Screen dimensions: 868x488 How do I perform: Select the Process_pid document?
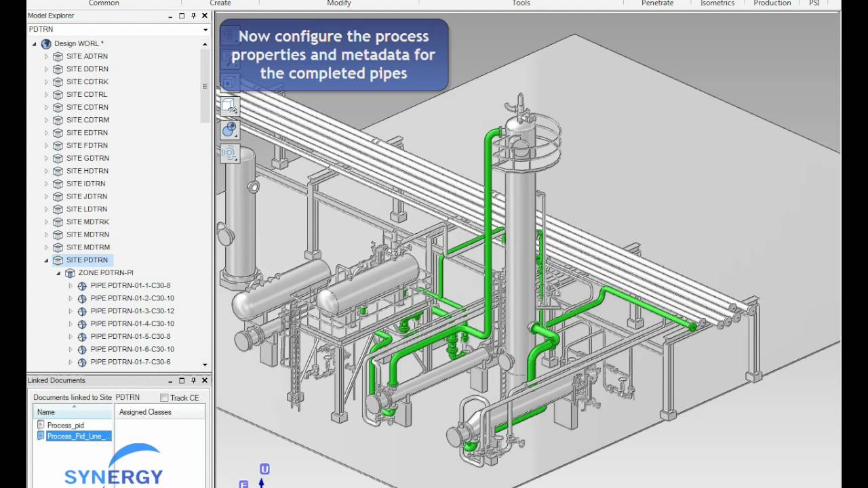point(66,425)
